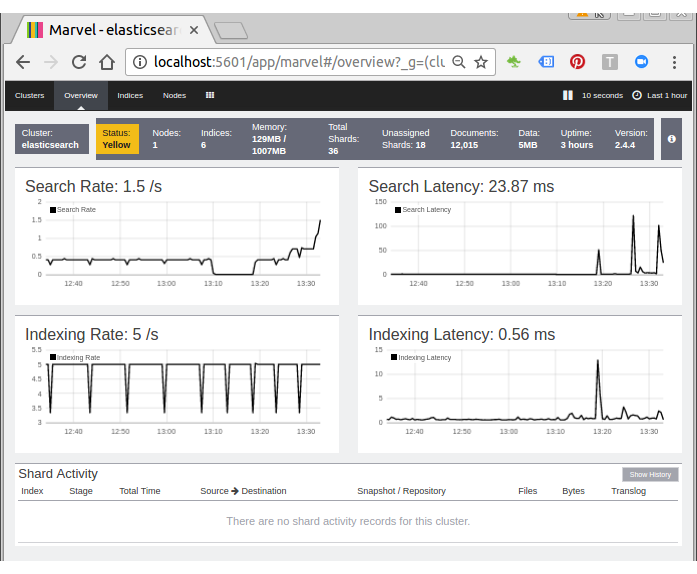Click the Data: 5MB stat
The image size is (697, 574).
tap(529, 139)
